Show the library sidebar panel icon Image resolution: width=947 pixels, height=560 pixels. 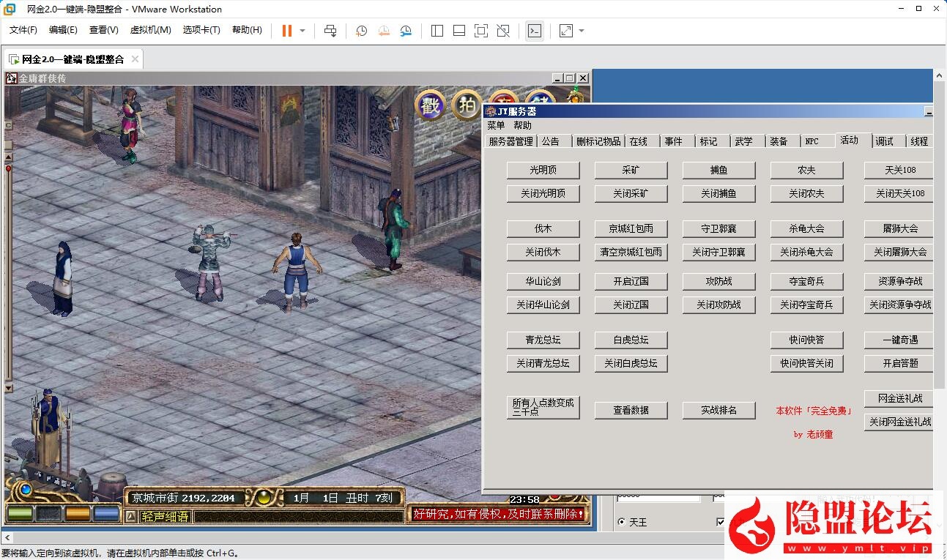(x=438, y=31)
